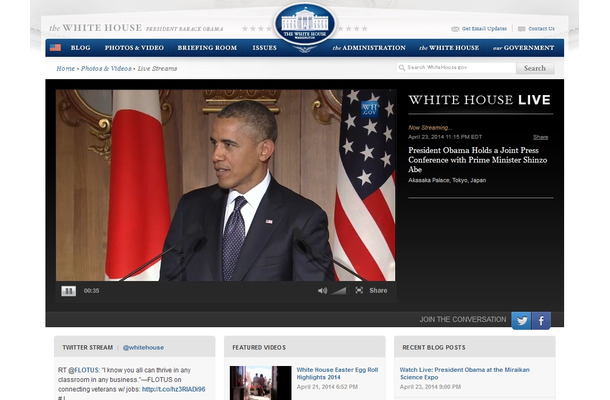Open the Blog menu
This screenshot has height=400, width=610.
tap(81, 47)
